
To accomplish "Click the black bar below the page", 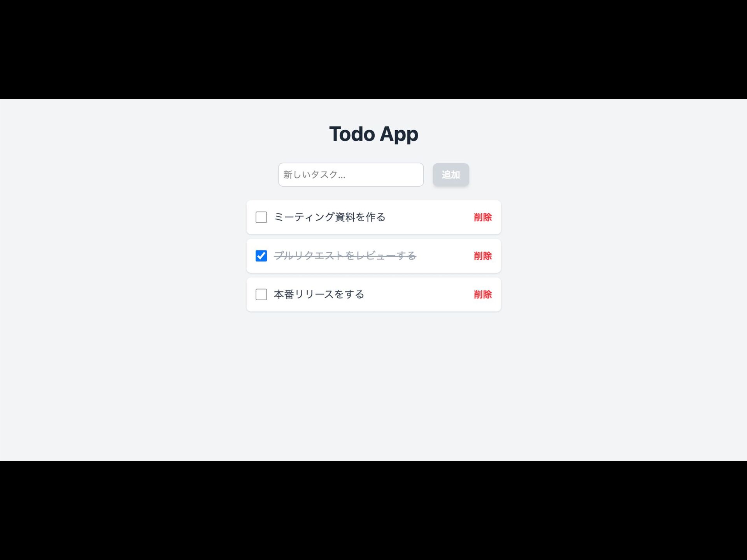I will pos(373,510).
